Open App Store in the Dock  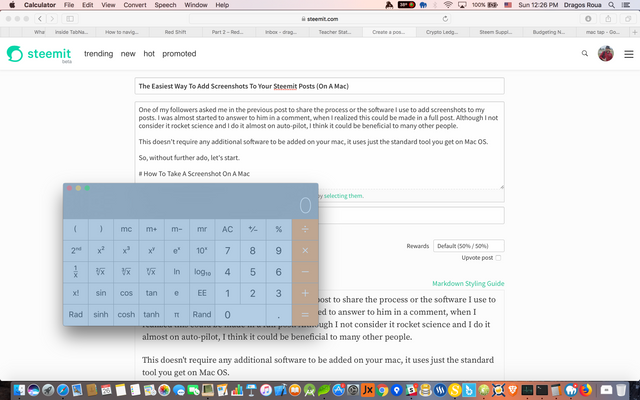[338, 390]
